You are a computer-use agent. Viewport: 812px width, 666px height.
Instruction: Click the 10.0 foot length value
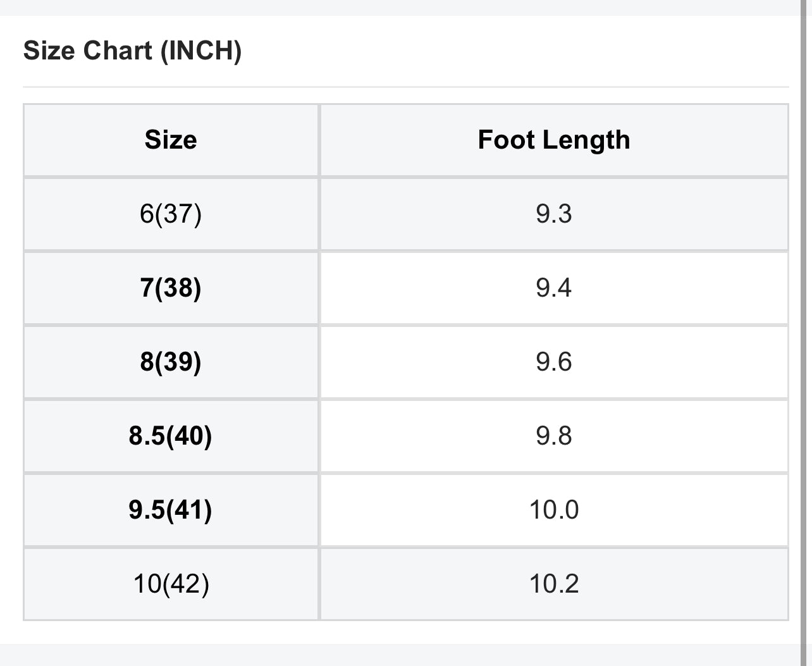(554, 510)
